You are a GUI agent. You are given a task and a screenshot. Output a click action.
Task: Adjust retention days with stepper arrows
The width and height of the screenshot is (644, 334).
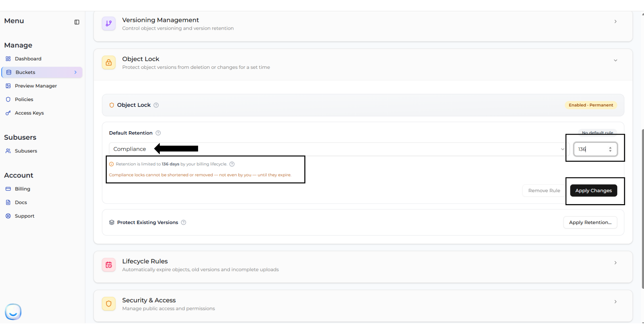610,149
